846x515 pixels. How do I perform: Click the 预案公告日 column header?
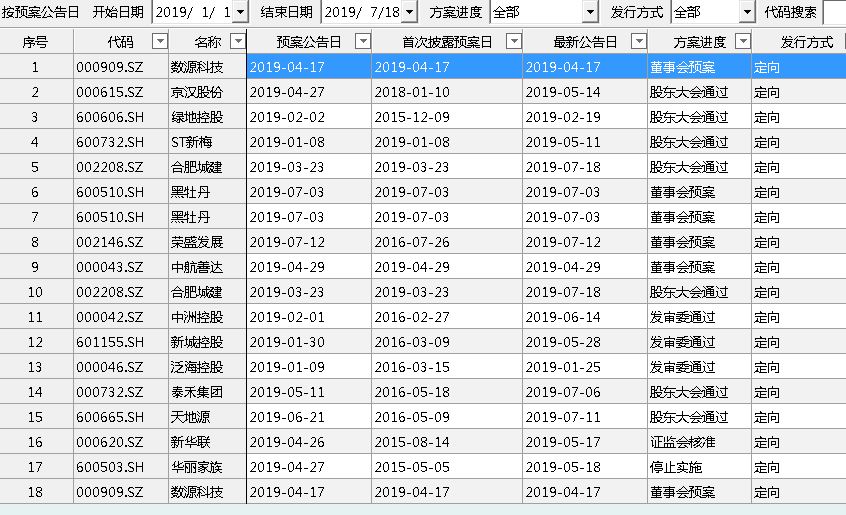[x=309, y=42]
